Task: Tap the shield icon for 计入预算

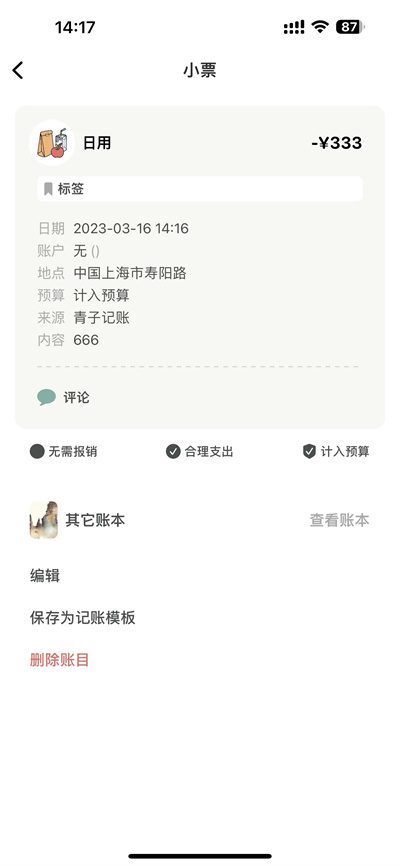Action: coord(309,451)
